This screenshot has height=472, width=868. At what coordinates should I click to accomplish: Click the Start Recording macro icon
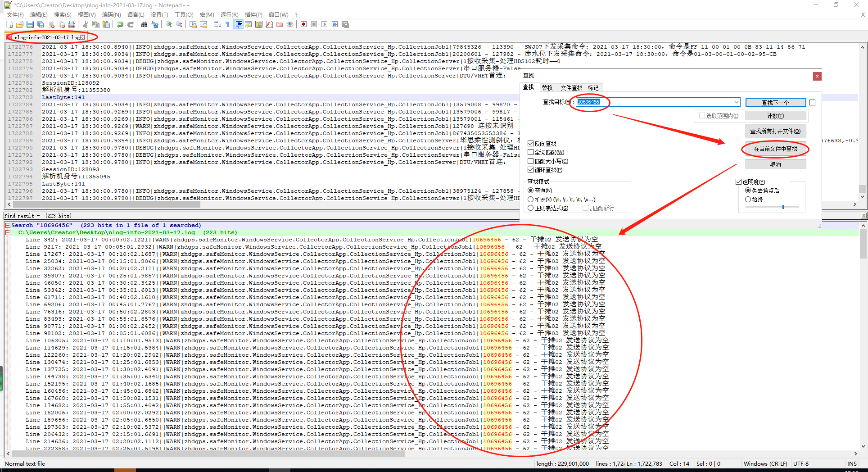(304, 24)
